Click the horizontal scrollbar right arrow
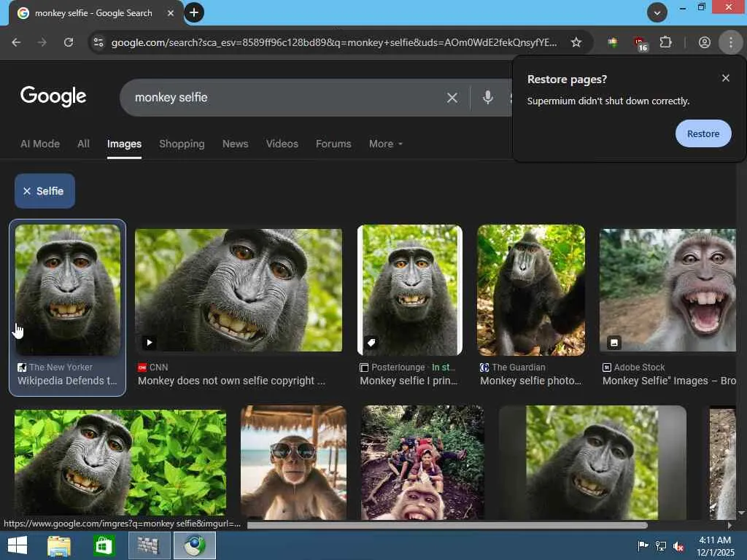Screen dimensions: 747x560 tap(729, 525)
